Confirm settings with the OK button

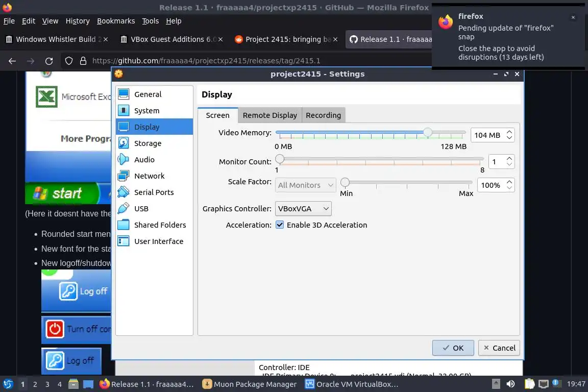(x=453, y=348)
